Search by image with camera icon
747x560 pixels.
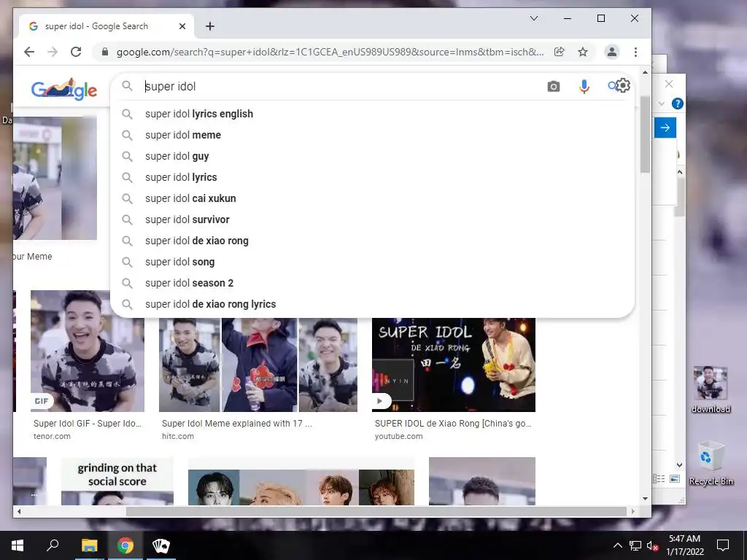[554, 86]
